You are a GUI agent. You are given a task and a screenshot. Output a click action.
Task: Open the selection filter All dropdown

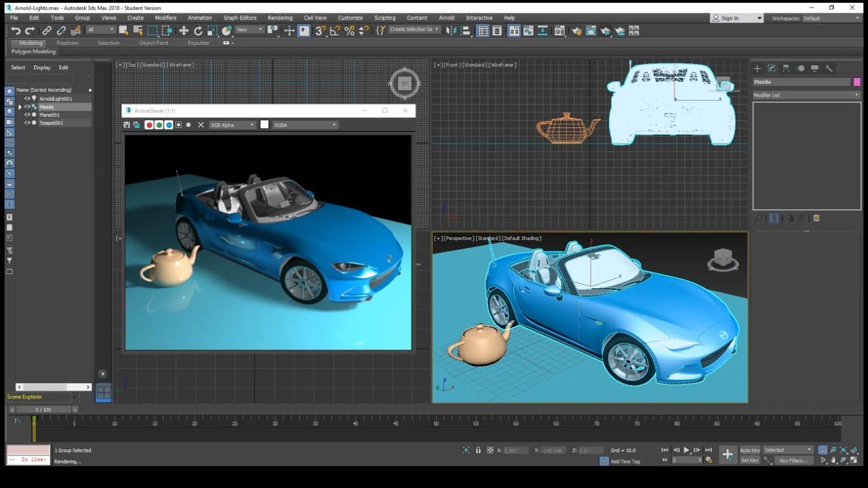(x=100, y=30)
